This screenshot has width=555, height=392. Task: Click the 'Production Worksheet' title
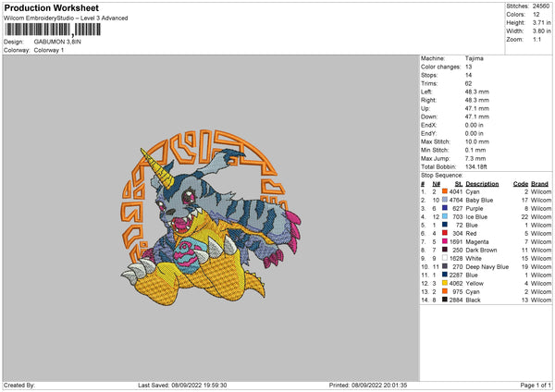point(52,7)
